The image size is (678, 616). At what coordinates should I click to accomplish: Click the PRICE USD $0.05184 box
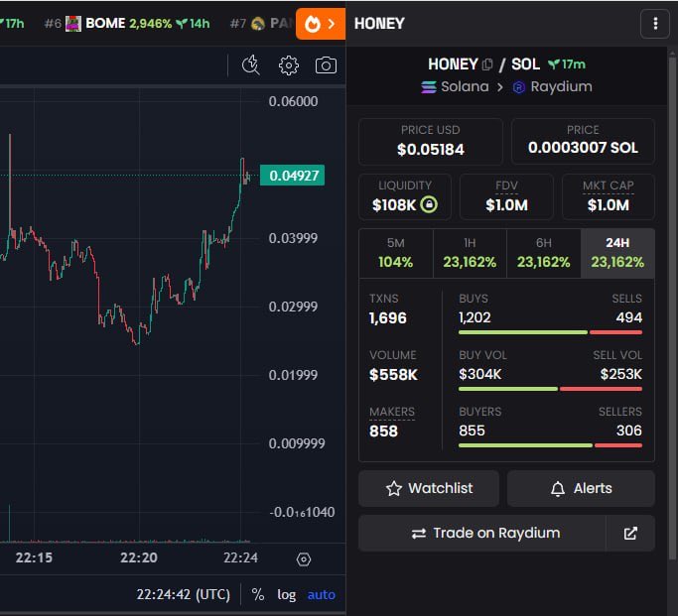[431, 141]
